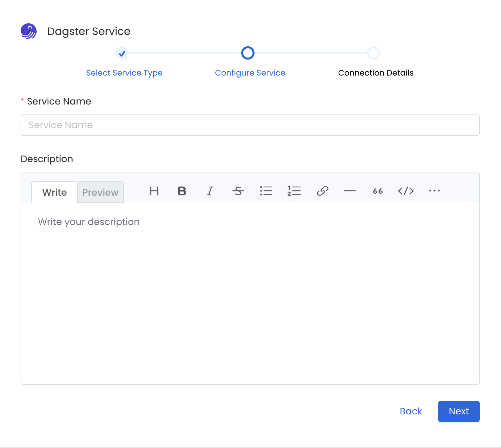Select the Write tab
This screenshot has height=448, width=501.
click(54, 192)
